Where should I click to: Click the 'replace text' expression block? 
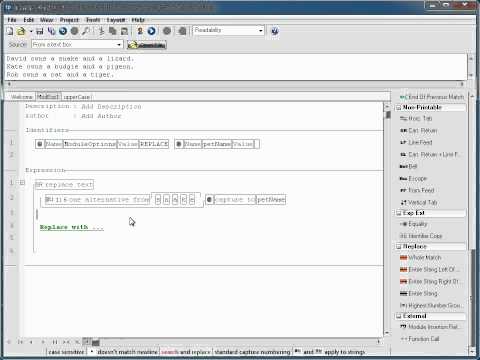64,185
